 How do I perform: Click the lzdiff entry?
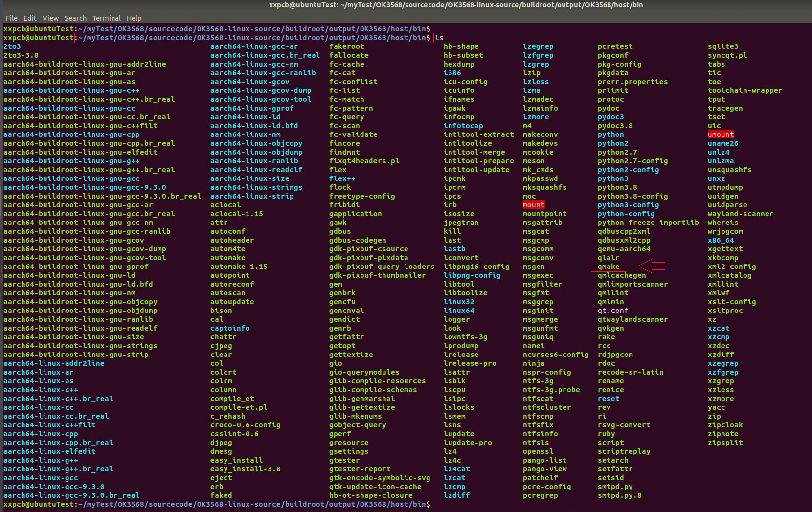[x=457, y=495]
